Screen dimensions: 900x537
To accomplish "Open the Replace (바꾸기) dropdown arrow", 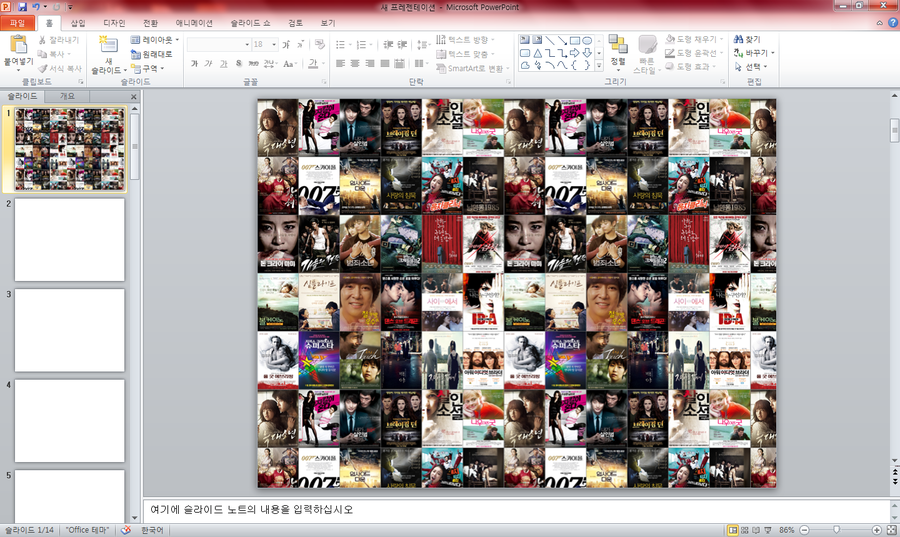I will click(x=773, y=53).
